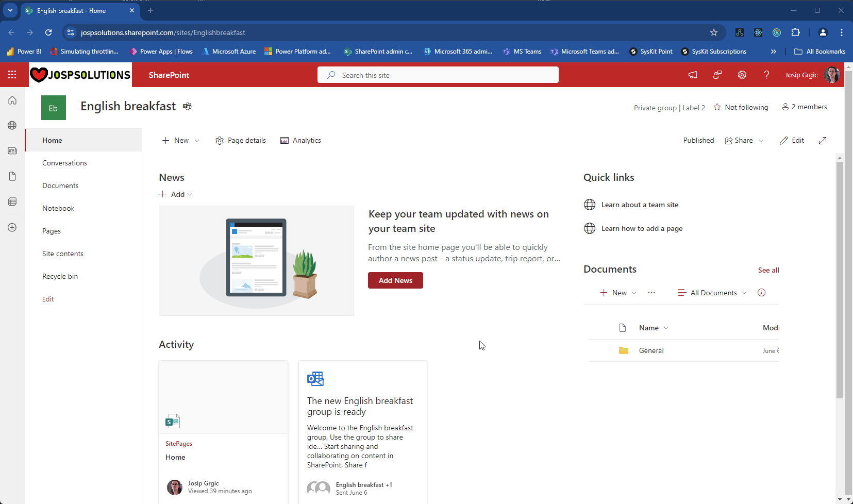The height and width of the screenshot is (504, 853).
Task: Click the page vertical scrollbar thumb
Action: [x=840, y=280]
